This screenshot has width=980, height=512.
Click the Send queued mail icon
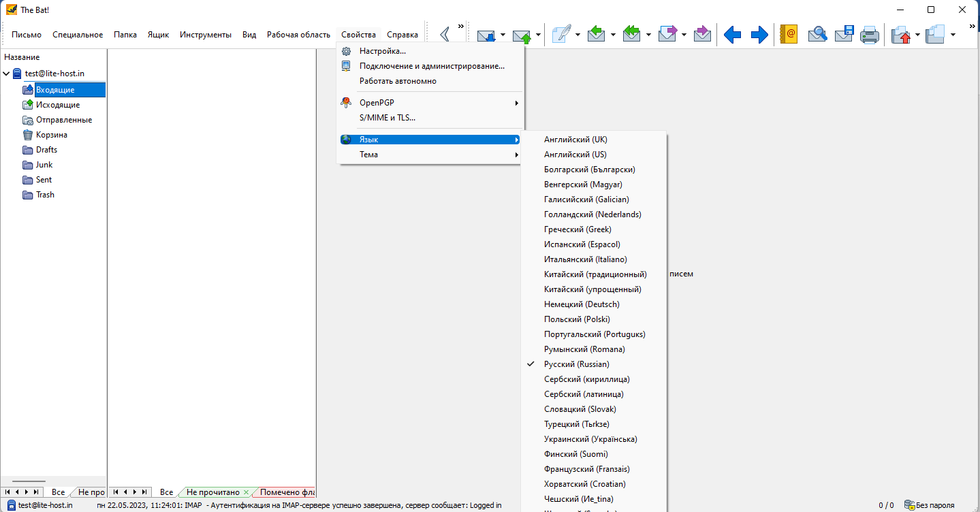[522, 35]
